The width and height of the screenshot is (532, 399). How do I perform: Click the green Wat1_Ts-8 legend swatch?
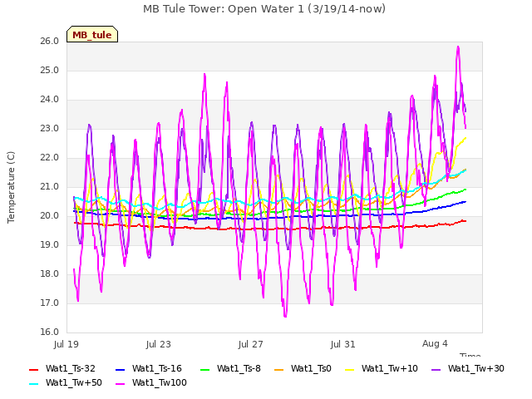click(205, 369)
